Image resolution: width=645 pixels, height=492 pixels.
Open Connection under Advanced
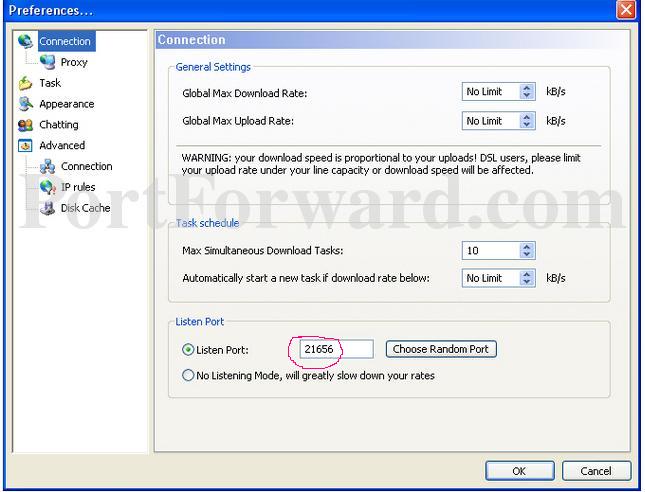(x=86, y=166)
